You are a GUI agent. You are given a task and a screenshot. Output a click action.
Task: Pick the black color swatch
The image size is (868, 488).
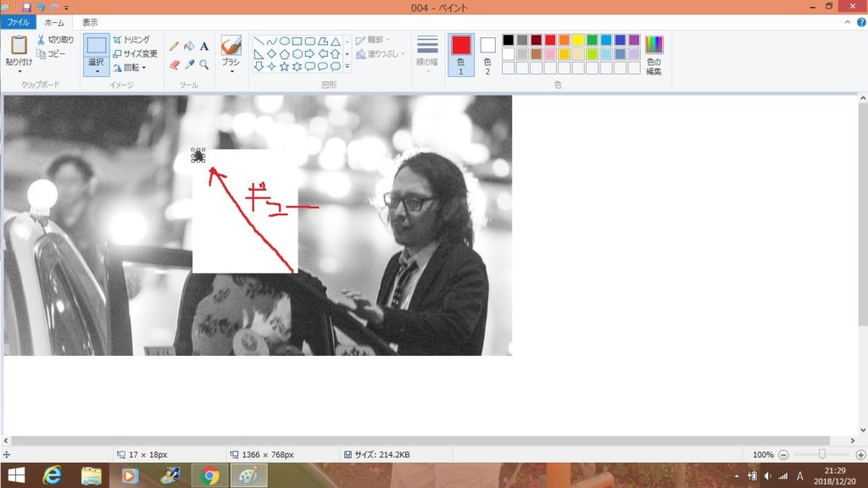(509, 40)
